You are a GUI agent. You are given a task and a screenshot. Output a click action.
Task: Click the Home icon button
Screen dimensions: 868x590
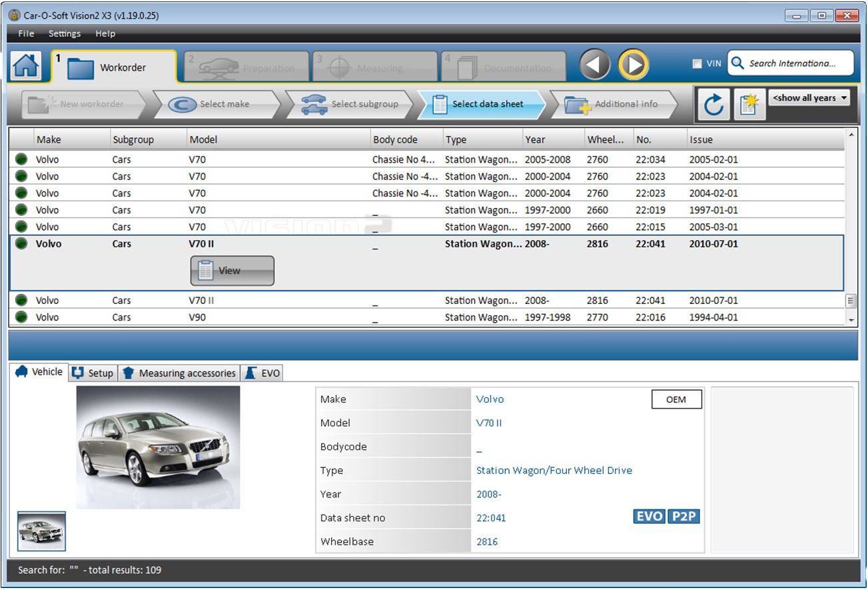pos(25,66)
